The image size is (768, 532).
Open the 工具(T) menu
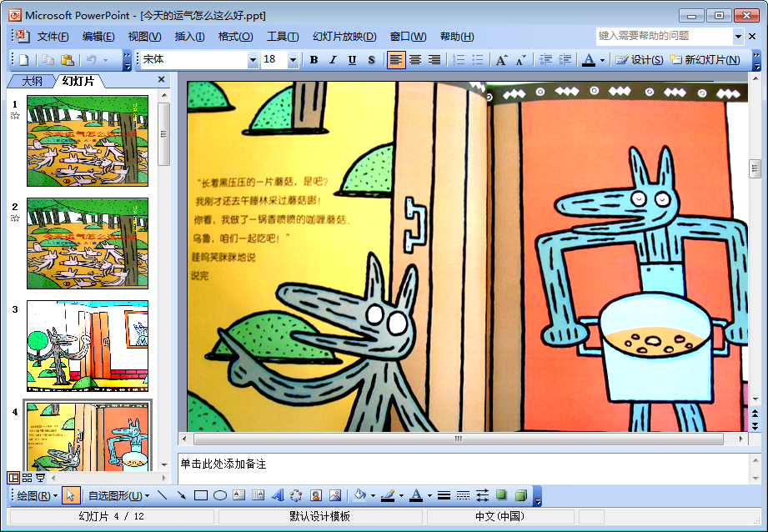[283, 36]
